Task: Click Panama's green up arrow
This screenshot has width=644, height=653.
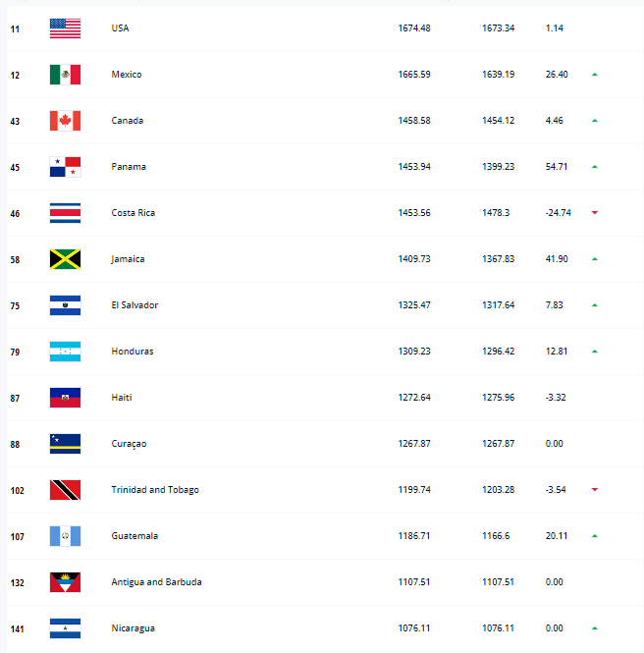Action: tap(595, 167)
